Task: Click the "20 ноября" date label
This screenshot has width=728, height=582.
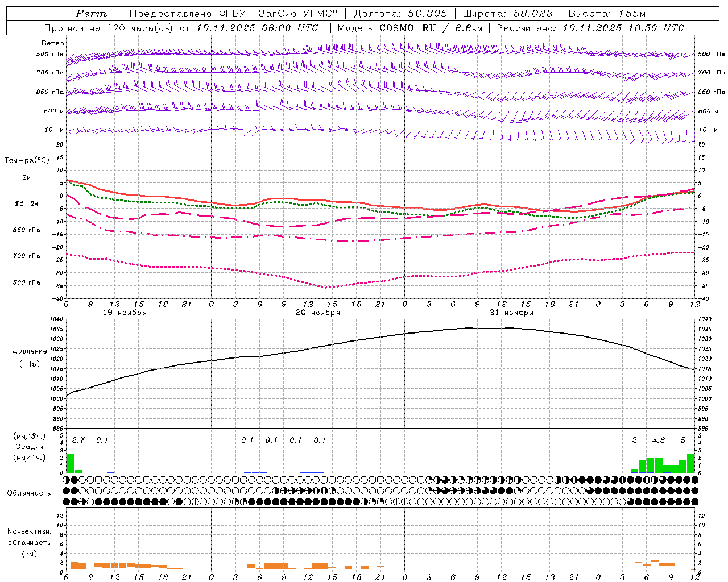Action: pyautogui.click(x=318, y=313)
